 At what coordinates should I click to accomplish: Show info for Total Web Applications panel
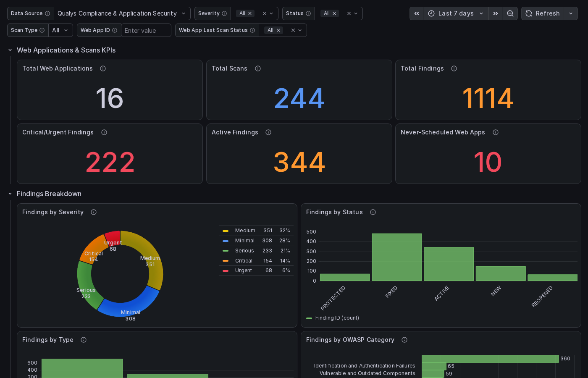[103, 68]
